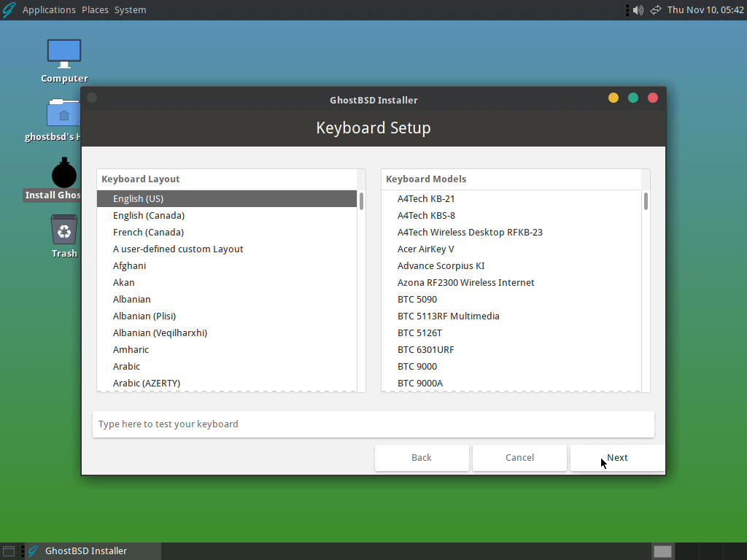Screen dimensions: 747x560
Task: Open the Applications menu
Action: [x=49, y=9]
